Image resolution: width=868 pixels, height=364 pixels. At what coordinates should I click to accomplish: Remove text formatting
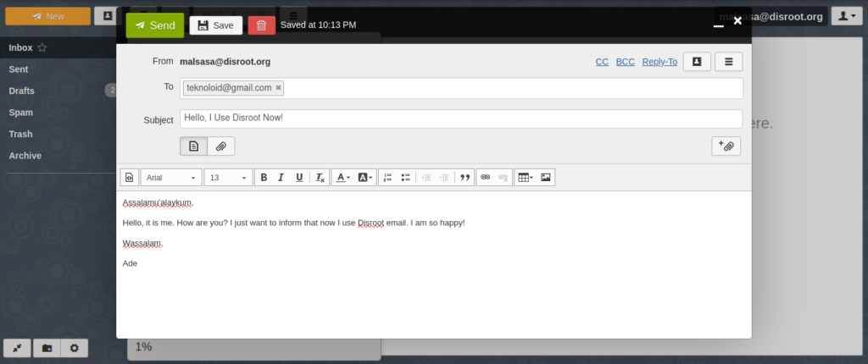[x=320, y=178]
